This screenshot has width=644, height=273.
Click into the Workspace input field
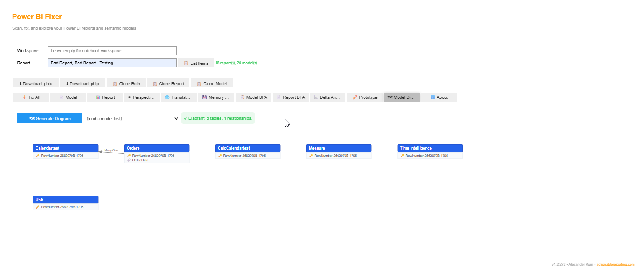pos(112,51)
